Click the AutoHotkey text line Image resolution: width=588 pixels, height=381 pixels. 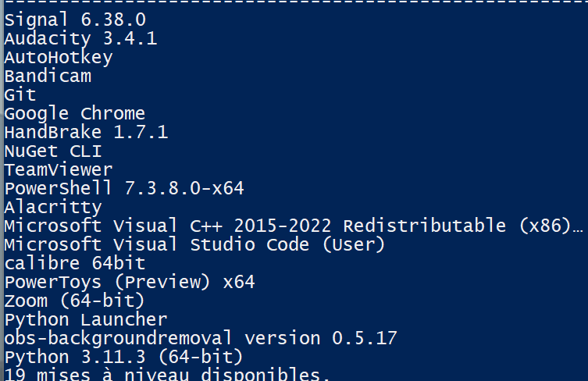59,57
